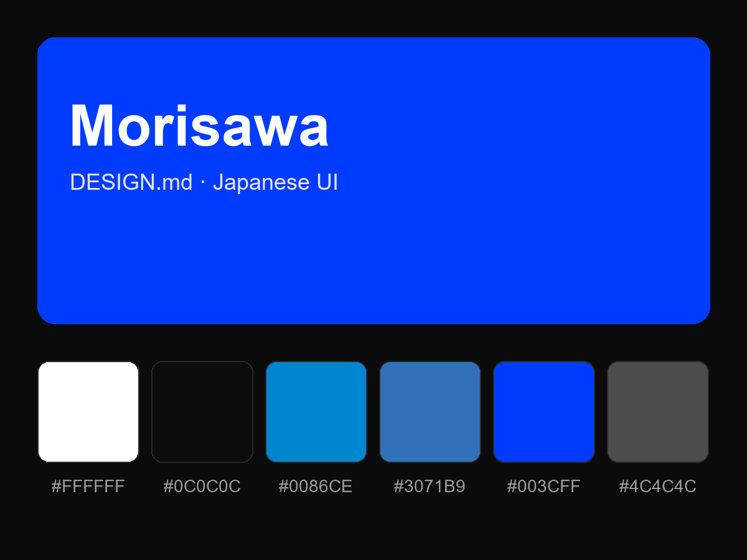Select the white #FFFFFF swatch

point(88,412)
